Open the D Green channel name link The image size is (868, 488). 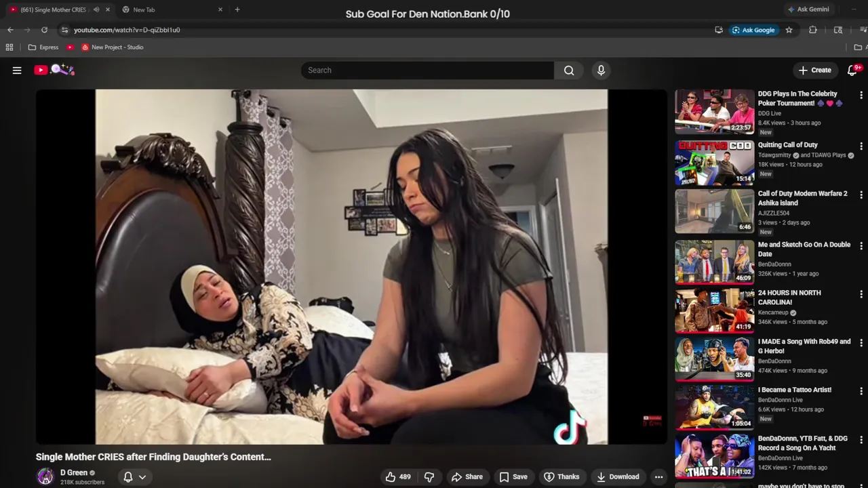(x=74, y=472)
